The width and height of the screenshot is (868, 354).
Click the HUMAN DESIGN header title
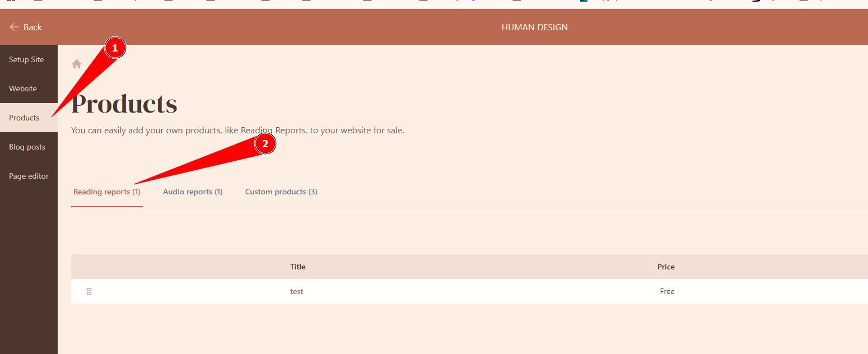pyautogui.click(x=534, y=27)
